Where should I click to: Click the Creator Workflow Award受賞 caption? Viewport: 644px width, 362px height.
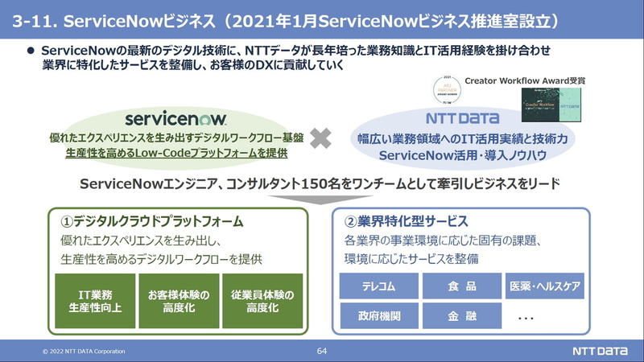(525, 81)
